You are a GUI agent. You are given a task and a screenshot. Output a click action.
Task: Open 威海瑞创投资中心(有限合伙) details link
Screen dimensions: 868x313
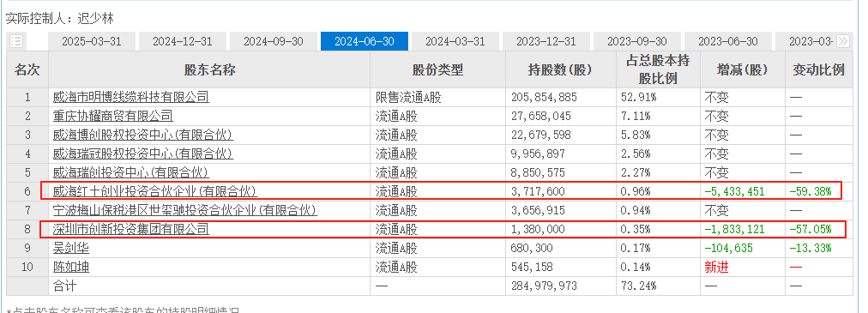[131, 172]
